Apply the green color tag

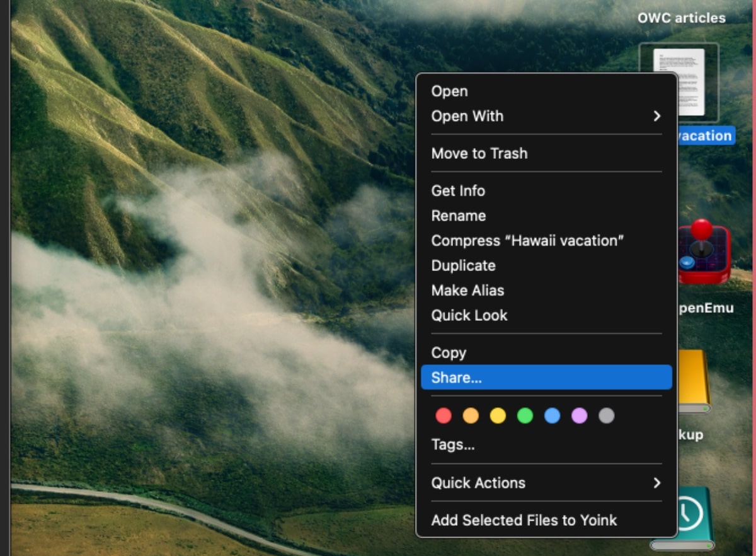pos(525,416)
